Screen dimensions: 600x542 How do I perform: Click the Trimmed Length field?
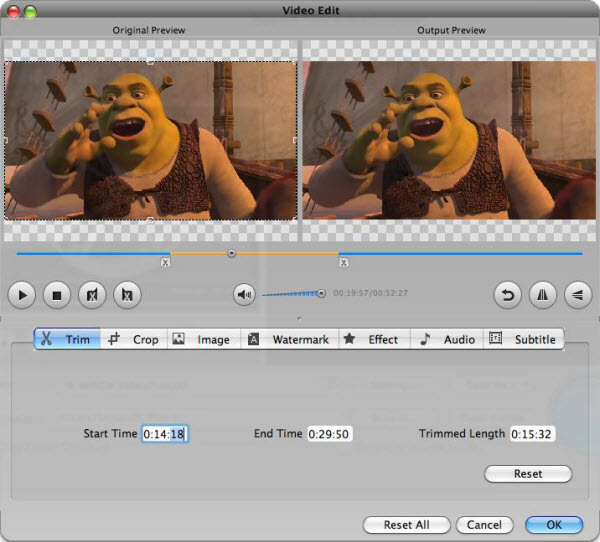(x=532, y=434)
